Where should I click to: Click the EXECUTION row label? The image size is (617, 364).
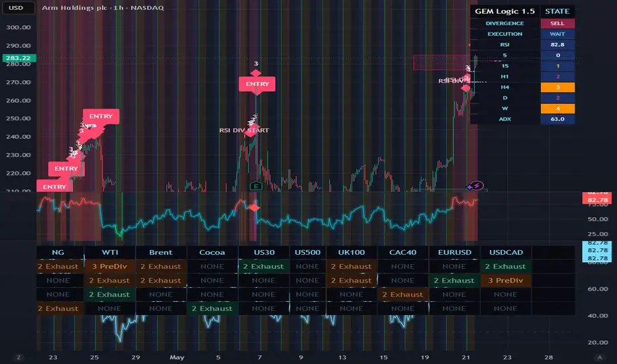coord(505,34)
